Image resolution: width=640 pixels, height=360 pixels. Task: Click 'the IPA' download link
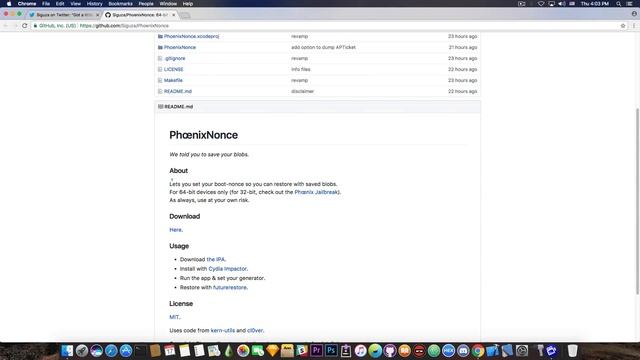tap(216, 259)
